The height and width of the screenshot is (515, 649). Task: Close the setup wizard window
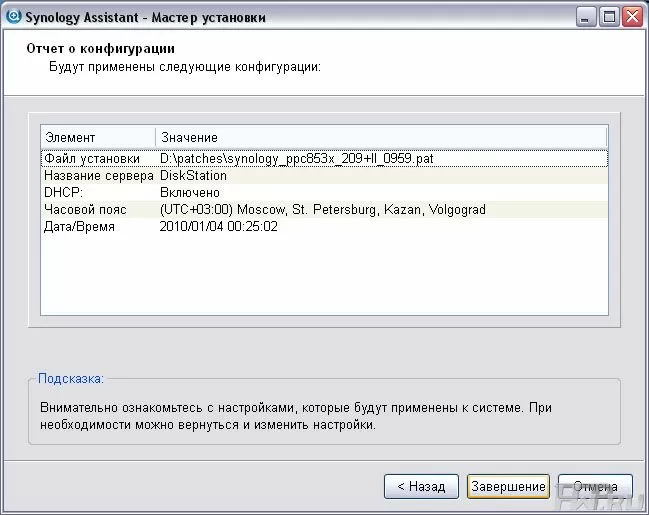[632, 17]
